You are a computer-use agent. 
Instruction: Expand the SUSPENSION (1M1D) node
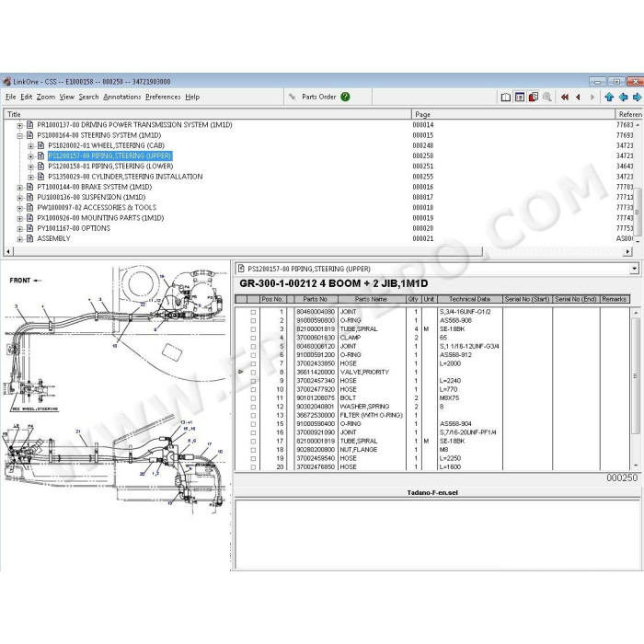[19, 198]
